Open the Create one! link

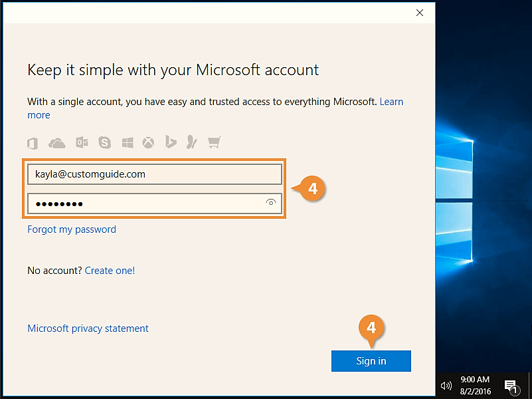click(110, 271)
